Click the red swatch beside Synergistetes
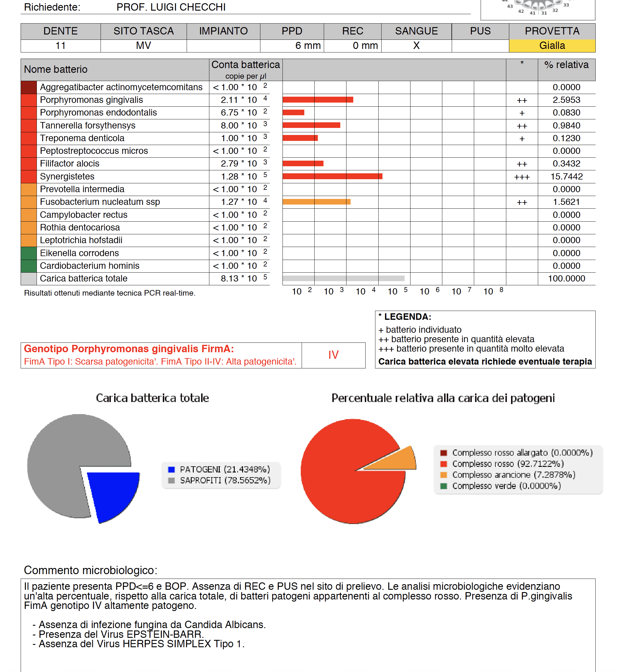621x672 pixels. tap(29, 177)
